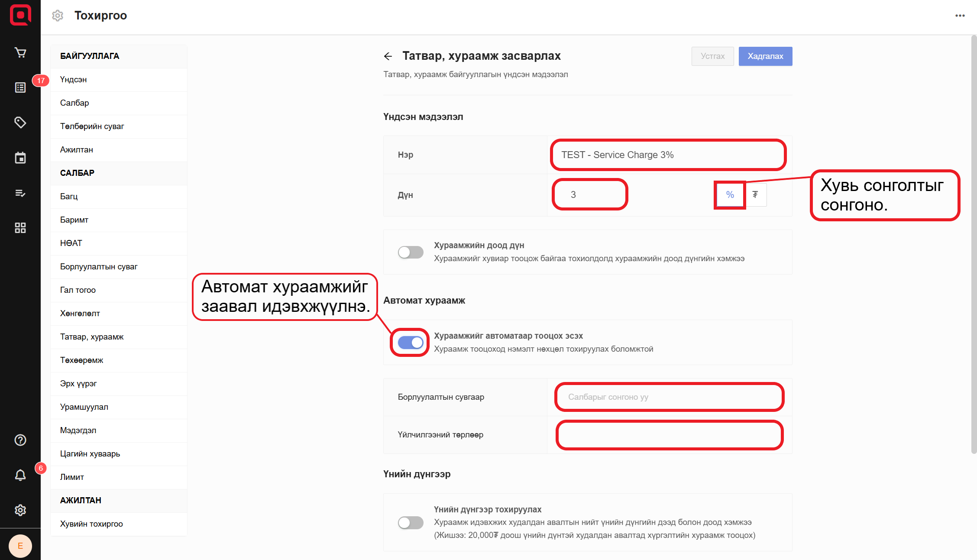Image resolution: width=977 pixels, height=560 pixels.
Task: Select the percent unit option
Action: click(730, 195)
